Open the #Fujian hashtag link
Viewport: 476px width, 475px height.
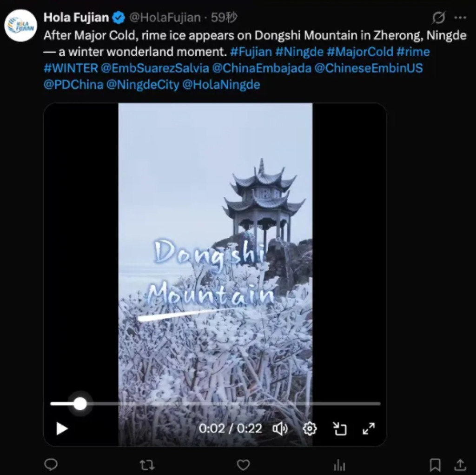point(251,52)
